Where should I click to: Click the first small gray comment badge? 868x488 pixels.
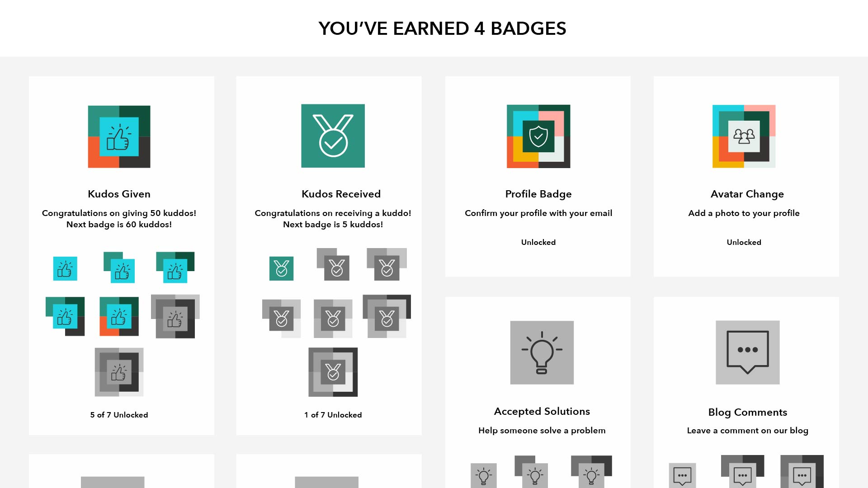point(682,476)
